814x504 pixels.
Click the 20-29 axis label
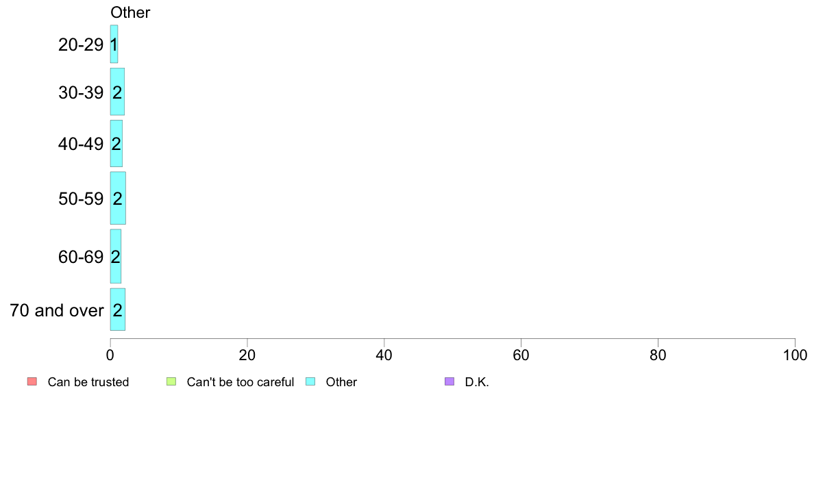[81, 45]
